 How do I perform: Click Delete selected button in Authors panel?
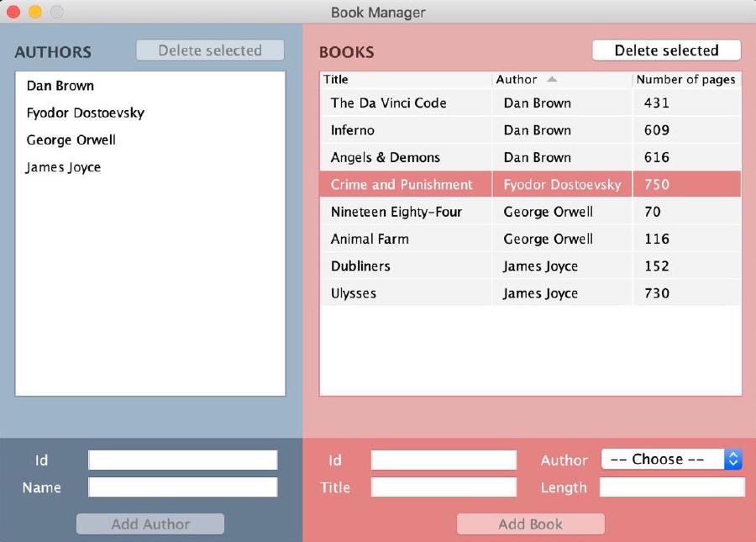click(x=210, y=50)
